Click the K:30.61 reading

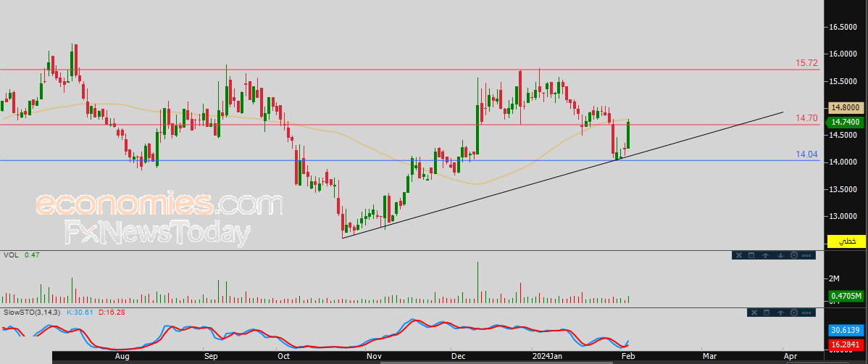point(80,313)
